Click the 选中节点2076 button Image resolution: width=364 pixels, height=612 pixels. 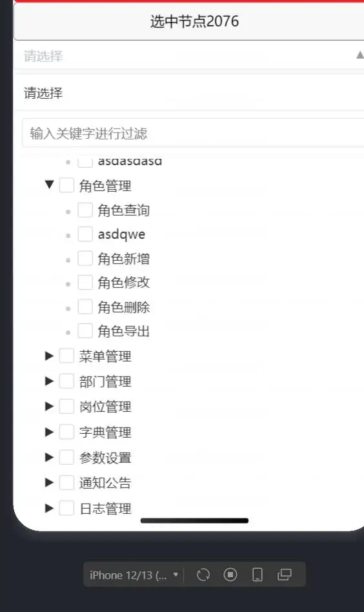(x=189, y=21)
